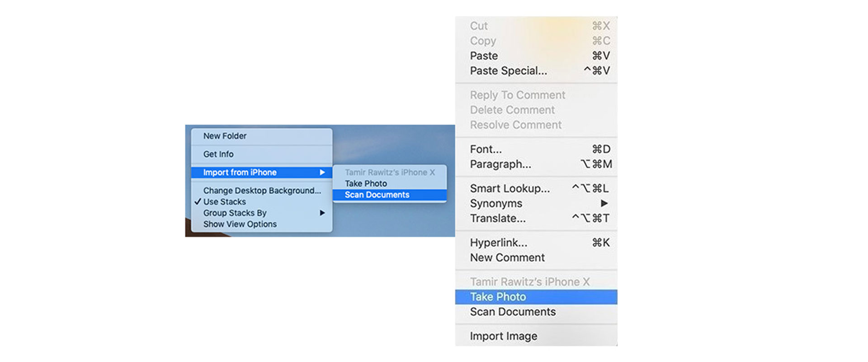The image size is (868, 362).
Task: Choose Take Photo in desktop submenu
Action: click(390, 183)
